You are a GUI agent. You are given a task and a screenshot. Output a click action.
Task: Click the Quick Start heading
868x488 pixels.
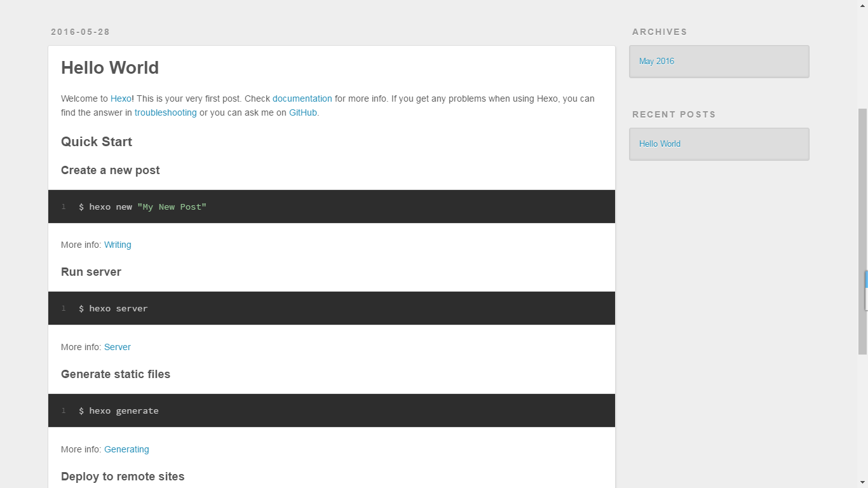[x=97, y=142]
